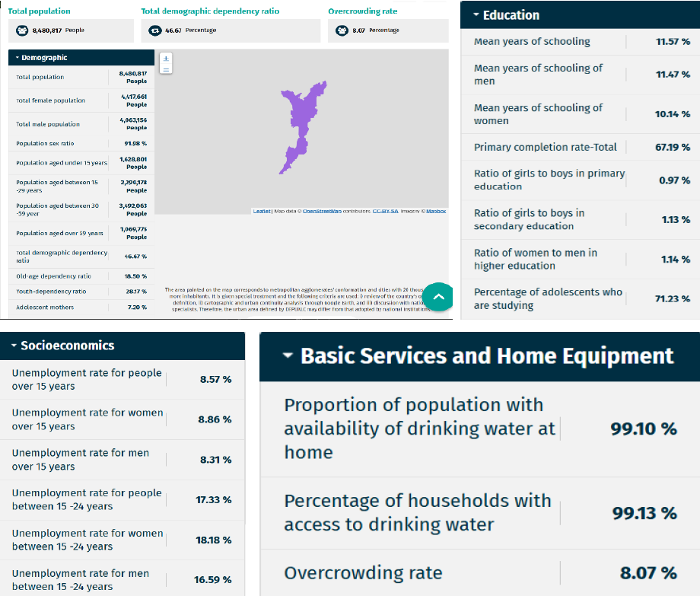Click the Overcrowding rate summary icon
This screenshot has height=596, width=700.
coord(342,30)
